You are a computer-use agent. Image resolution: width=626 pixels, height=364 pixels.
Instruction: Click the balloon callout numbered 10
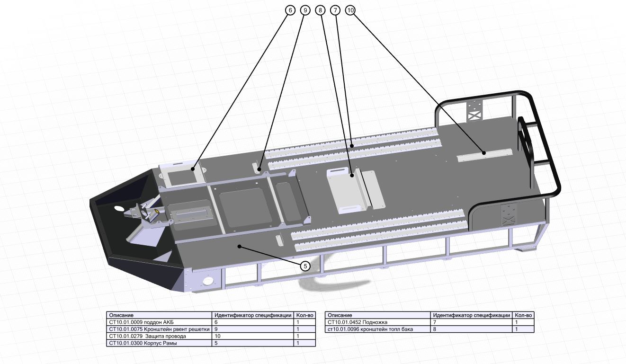click(x=350, y=9)
